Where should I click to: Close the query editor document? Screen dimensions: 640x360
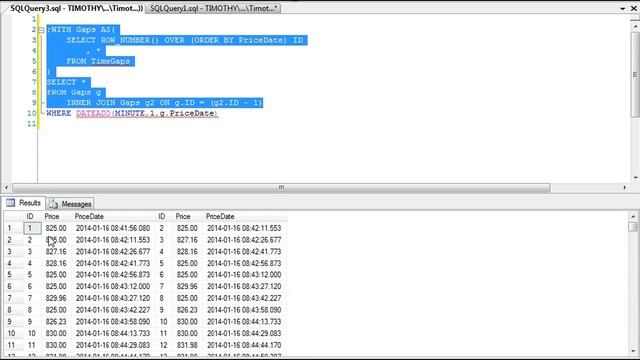634,8
